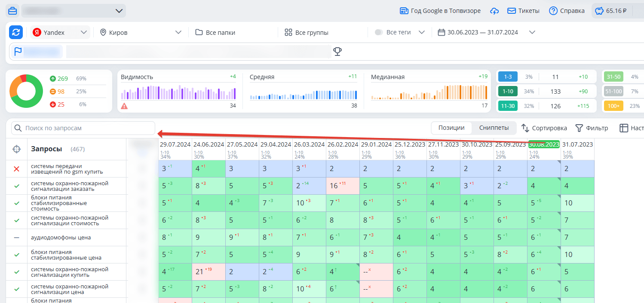Click position 16 cell under 26.02.2024
Viewport: 644px width, 303px height.
click(x=343, y=186)
